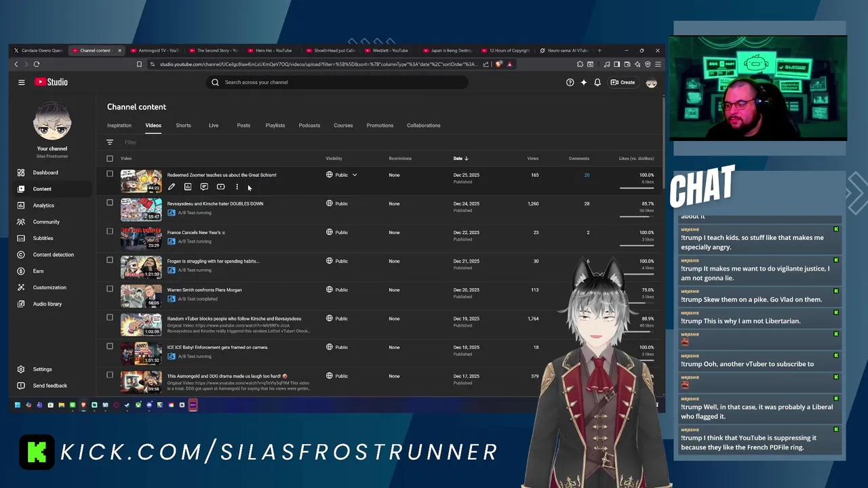Click the Filter text field
The width and height of the screenshot is (868, 488).
[130, 142]
